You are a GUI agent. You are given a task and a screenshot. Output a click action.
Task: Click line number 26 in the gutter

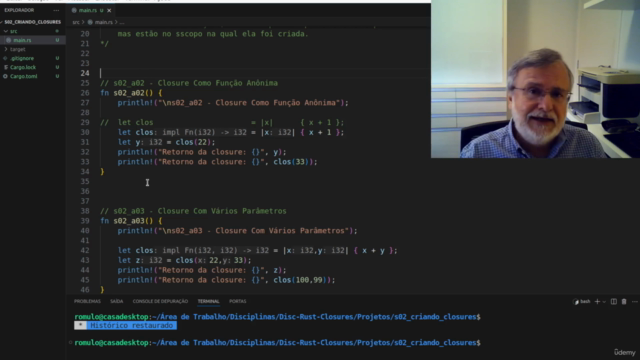tap(84, 93)
